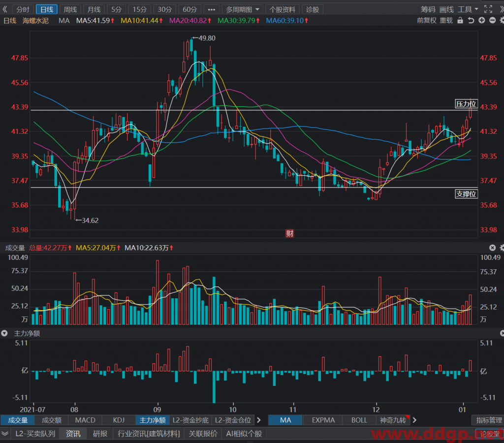Click MA5:41.59 legend value

(x=95, y=21)
